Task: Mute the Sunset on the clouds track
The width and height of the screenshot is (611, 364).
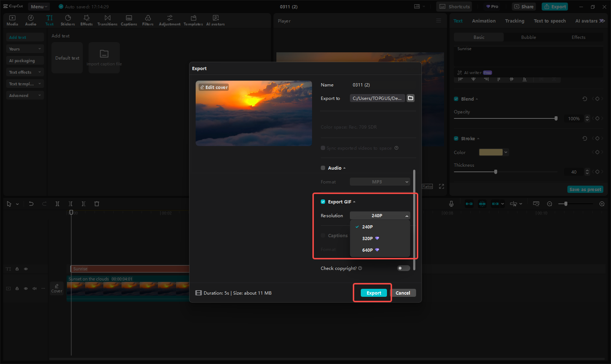Action: (34, 288)
